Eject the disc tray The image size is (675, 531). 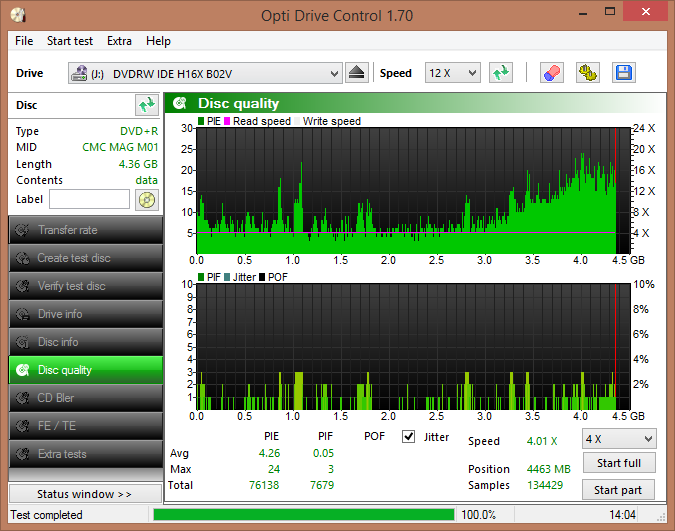pos(356,73)
